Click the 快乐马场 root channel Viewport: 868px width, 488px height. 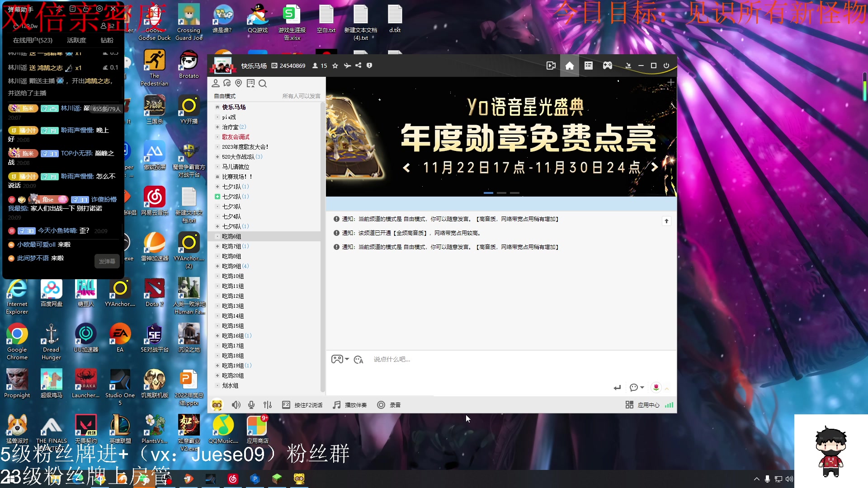[234, 107]
